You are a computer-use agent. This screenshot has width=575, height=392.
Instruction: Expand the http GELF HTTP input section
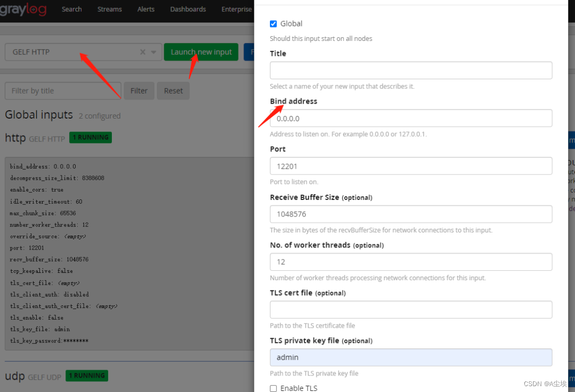coord(15,138)
